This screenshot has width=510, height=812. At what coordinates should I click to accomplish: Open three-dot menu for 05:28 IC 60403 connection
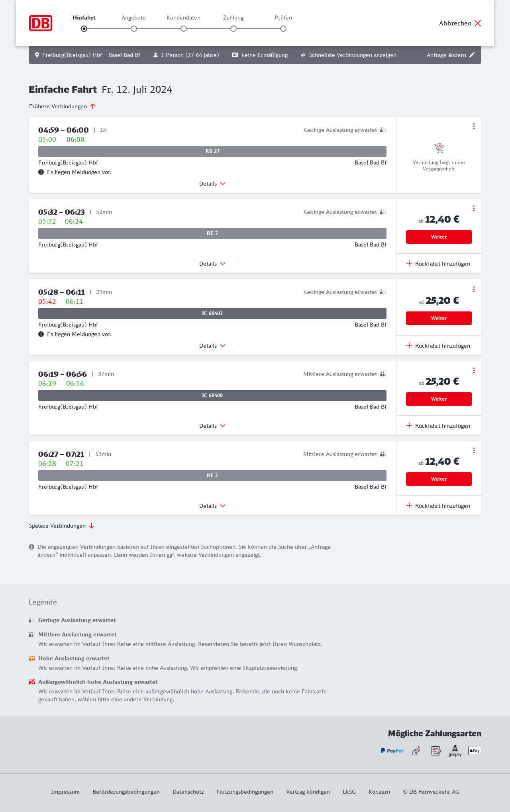(474, 289)
